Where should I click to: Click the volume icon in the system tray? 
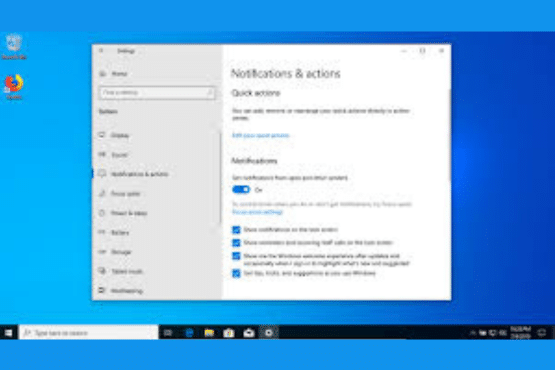503,332
